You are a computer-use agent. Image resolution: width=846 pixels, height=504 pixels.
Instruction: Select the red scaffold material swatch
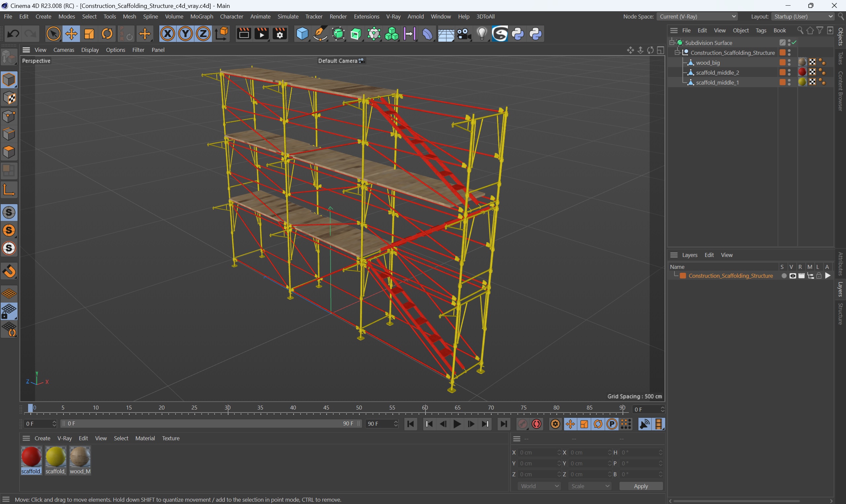(31, 457)
